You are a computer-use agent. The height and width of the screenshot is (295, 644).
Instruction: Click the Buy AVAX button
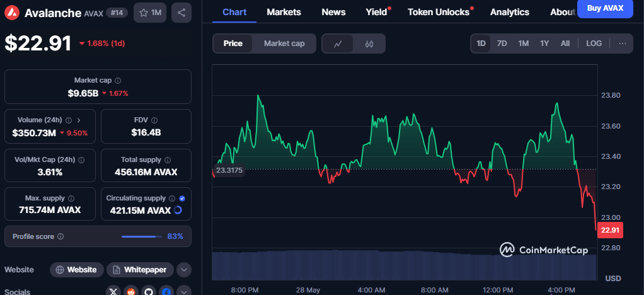605,9
